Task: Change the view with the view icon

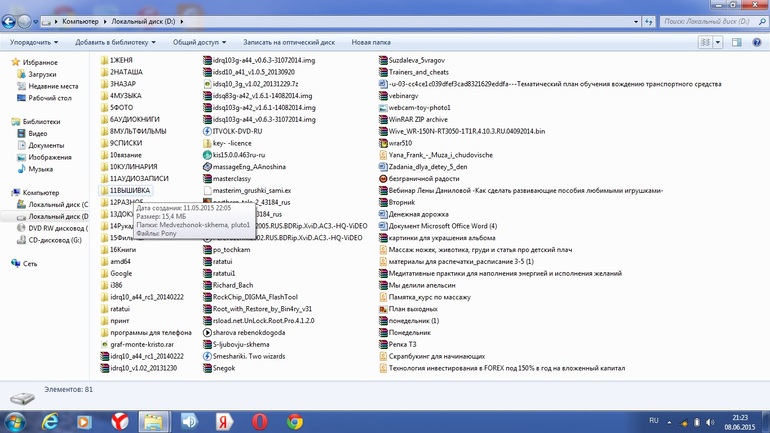Action: 705,42
